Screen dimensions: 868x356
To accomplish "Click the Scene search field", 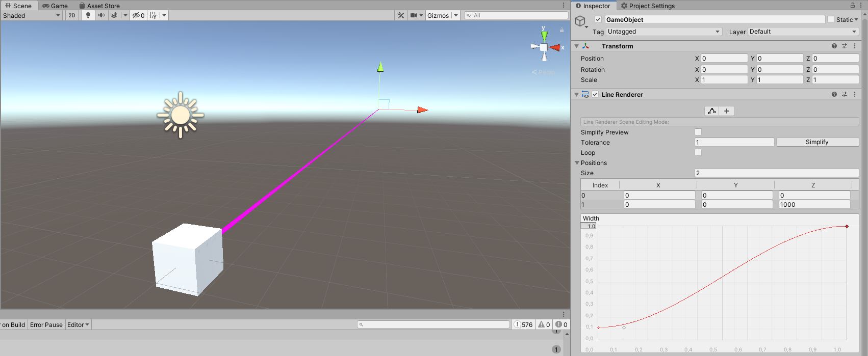I will tap(516, 15).
